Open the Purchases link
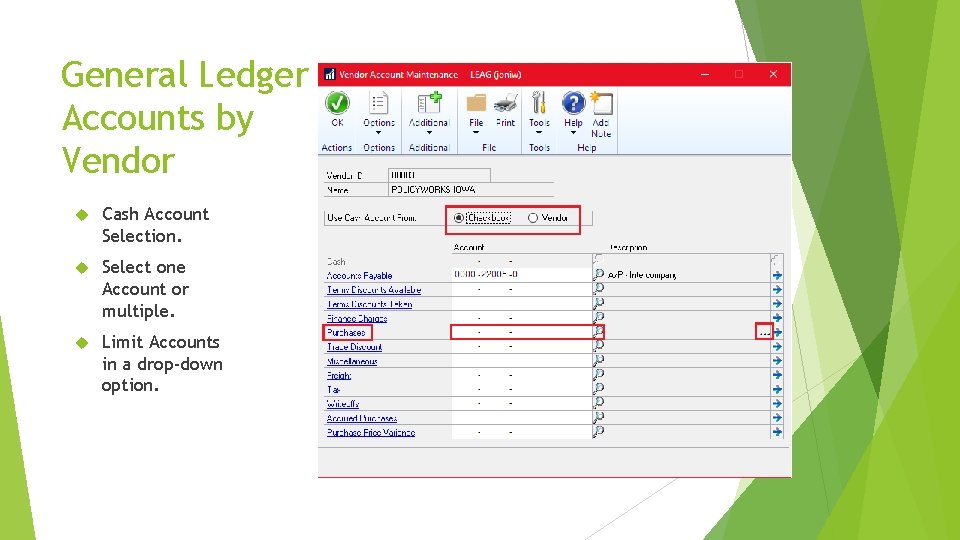 pos(347,332)
